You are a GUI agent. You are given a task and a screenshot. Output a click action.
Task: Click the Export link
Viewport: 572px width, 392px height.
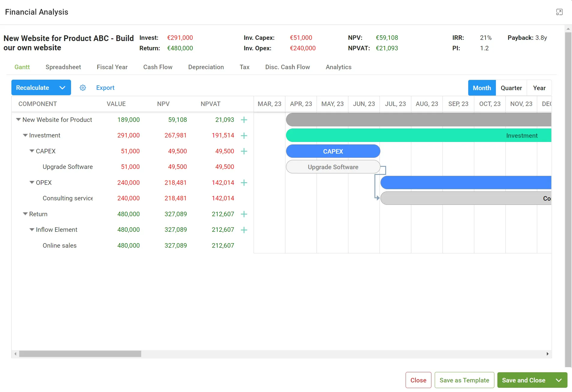(105, 88)
